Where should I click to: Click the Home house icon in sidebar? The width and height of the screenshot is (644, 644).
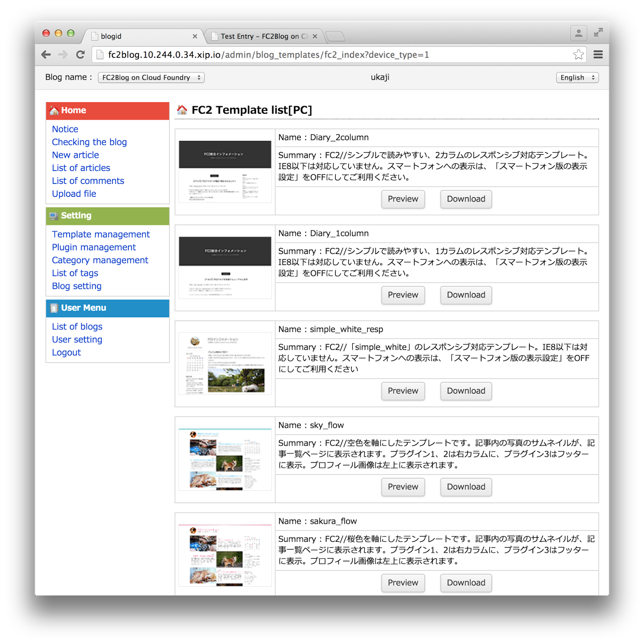coord(54,111)
